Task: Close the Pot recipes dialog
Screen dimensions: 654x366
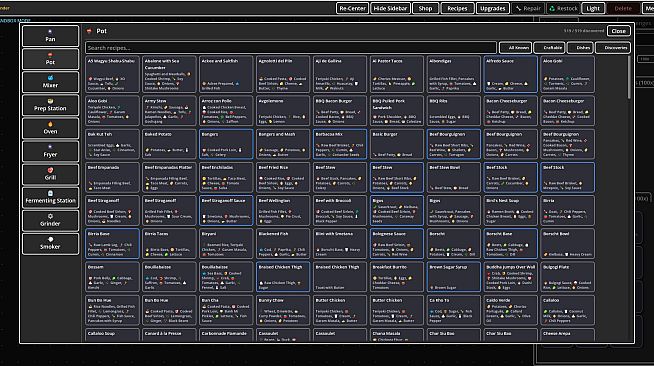Action: click(x=619, y=31)
